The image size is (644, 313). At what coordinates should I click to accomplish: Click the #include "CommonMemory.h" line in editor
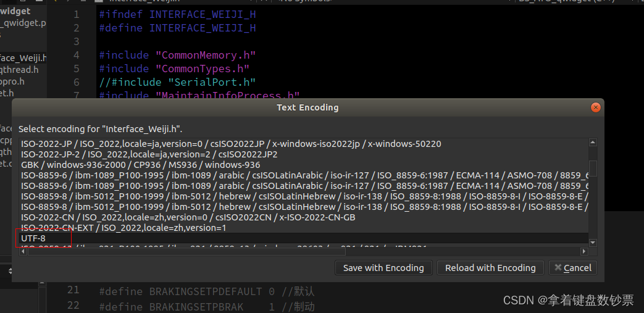click(x=177, y=56)
